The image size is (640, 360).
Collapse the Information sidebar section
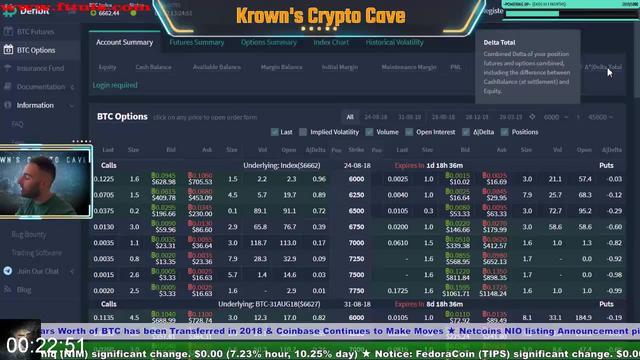tap(72, 106)
